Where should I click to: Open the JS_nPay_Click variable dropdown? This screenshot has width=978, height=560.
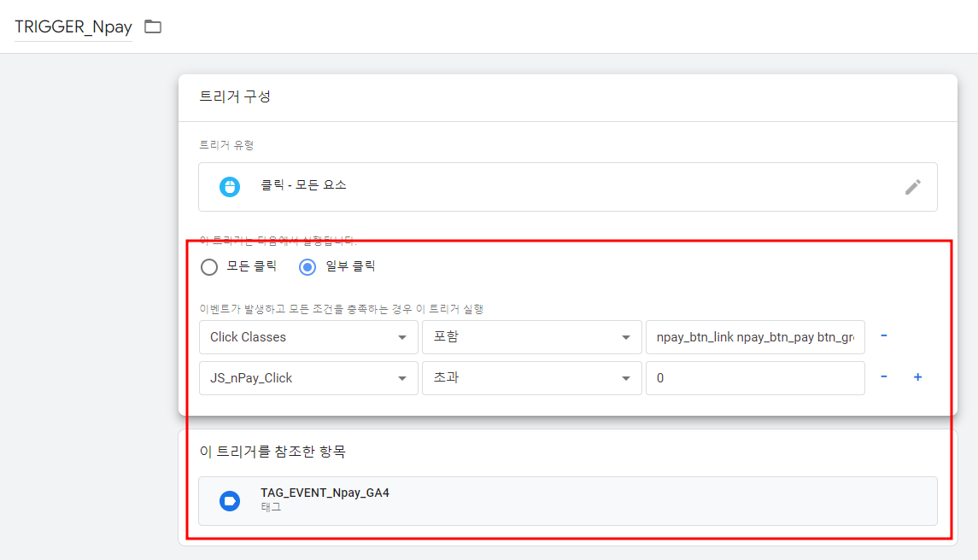click(308, 377)
